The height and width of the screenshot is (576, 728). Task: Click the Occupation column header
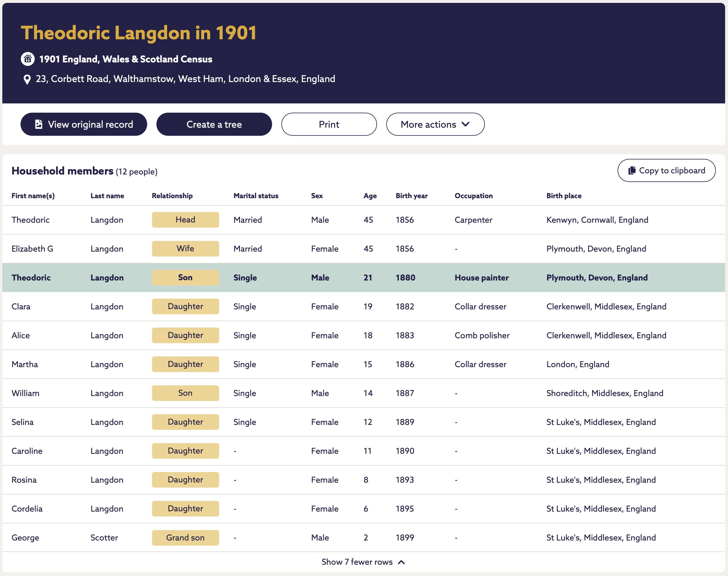point(474,196)
